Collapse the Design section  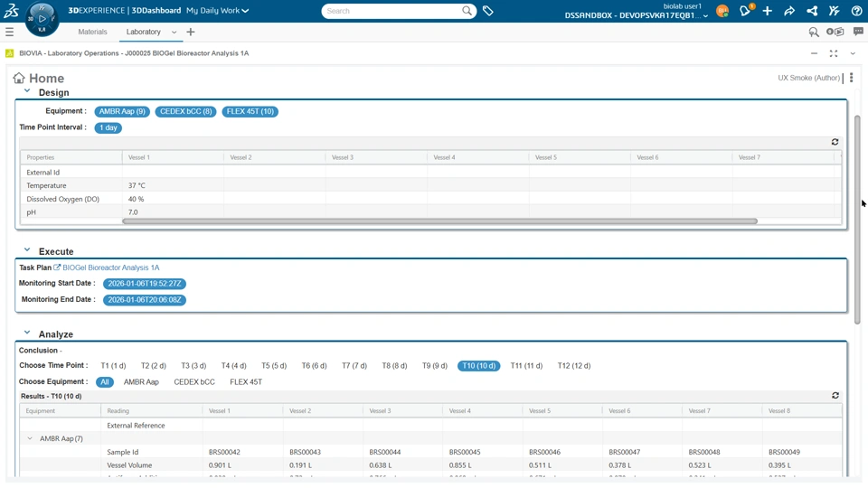coord(27,91)
